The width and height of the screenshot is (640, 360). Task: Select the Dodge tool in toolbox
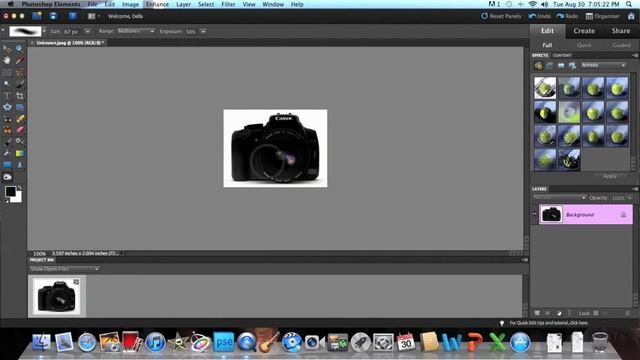7,177
